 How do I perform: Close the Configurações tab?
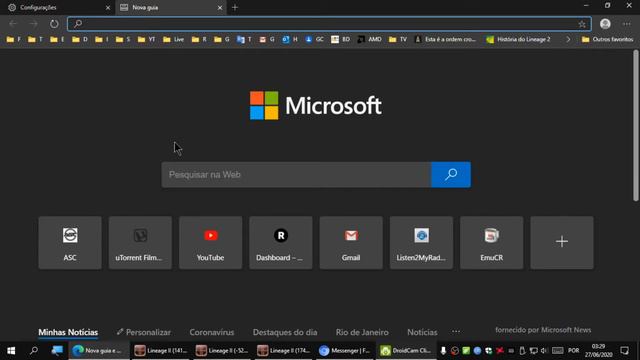pos(108,7)
